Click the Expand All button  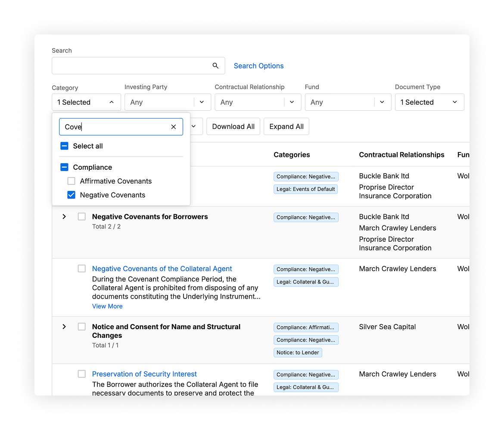click(x=286, y=127)
